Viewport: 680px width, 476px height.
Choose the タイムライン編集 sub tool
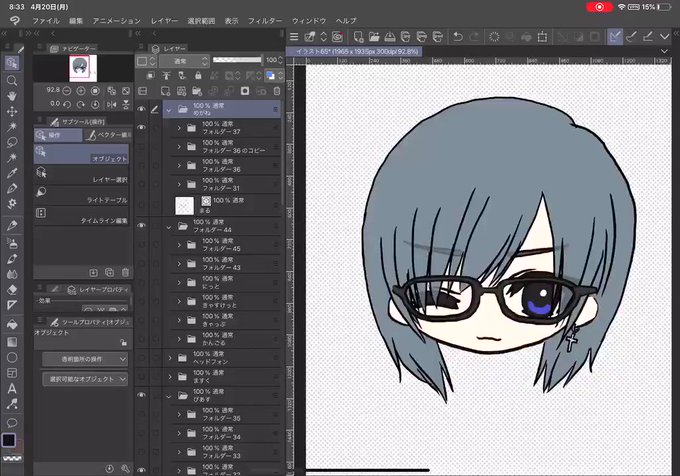tap(81, 215)
